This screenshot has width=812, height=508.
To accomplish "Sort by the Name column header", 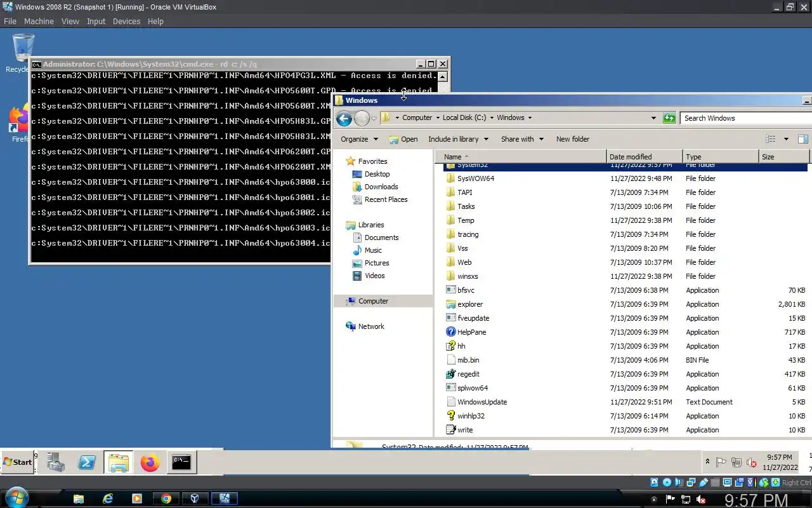I will 520,157.
